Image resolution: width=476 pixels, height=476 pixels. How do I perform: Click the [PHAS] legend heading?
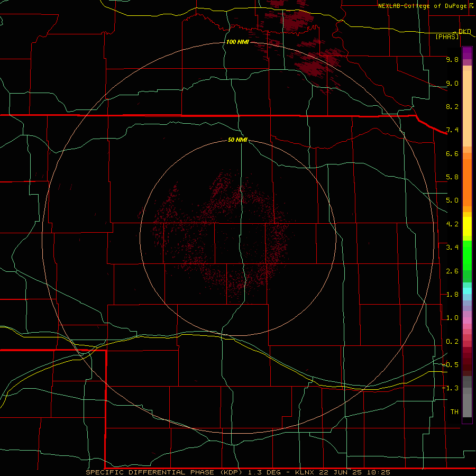click(x=447, y=36)
